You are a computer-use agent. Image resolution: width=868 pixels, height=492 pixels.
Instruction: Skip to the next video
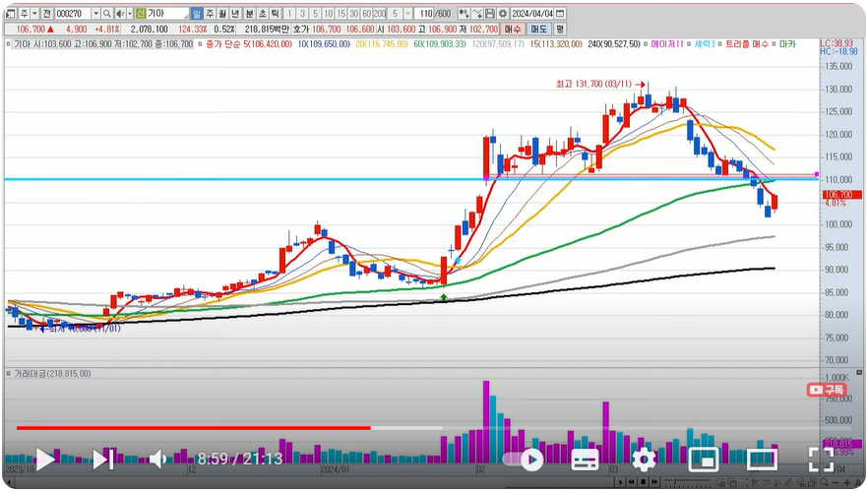click(x=103, y=459)
